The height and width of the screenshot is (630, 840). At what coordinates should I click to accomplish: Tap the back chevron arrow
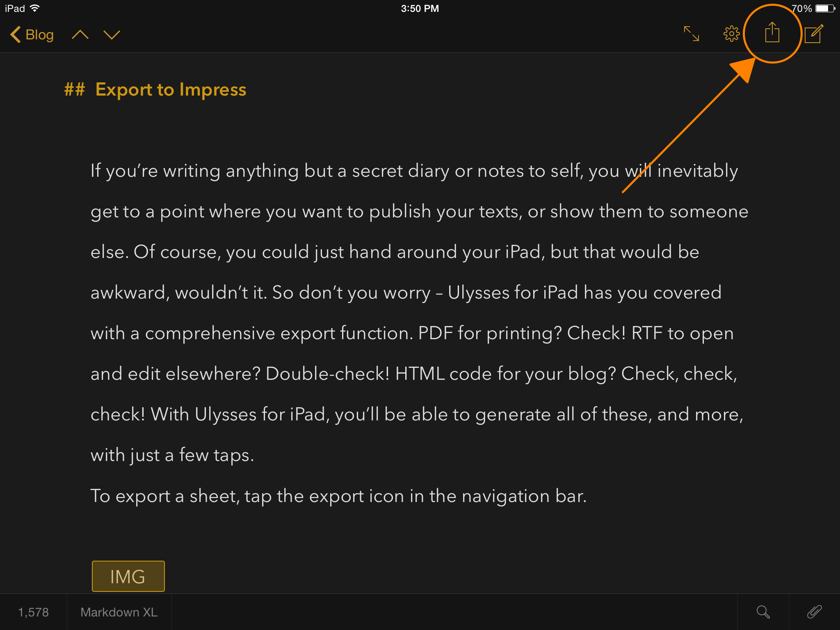click(x=15, y=35)
